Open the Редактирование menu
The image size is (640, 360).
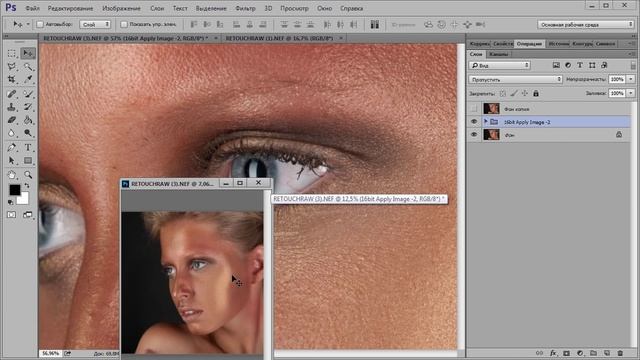coord(70,8)
